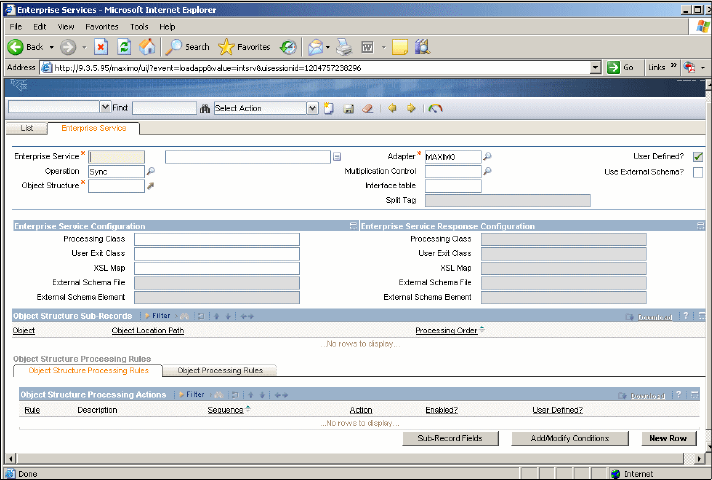712x480 pixels.
Task: Click the New Row button
Action: pyautogui.click(x=667, y=438)
